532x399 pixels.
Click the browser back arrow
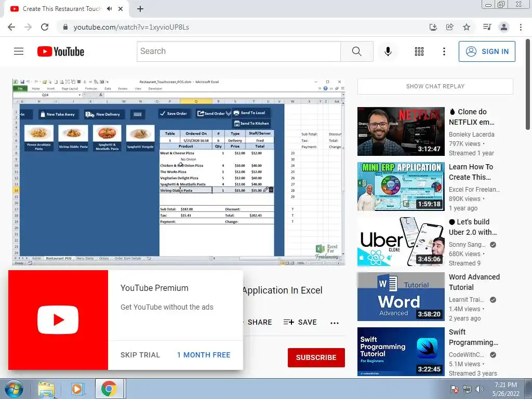[11, 27]
